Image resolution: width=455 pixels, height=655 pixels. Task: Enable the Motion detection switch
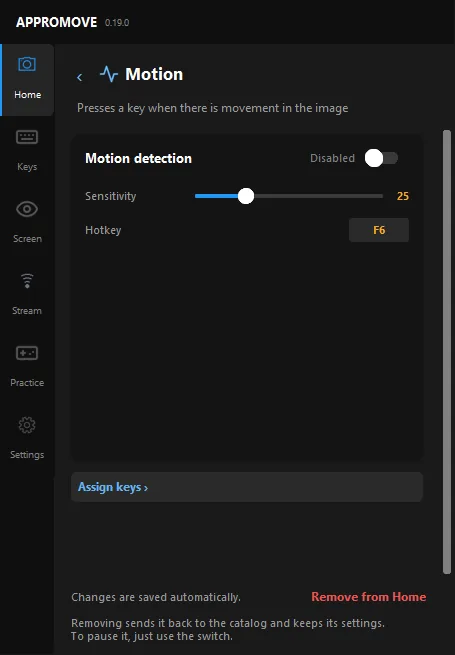click(381, 158)
